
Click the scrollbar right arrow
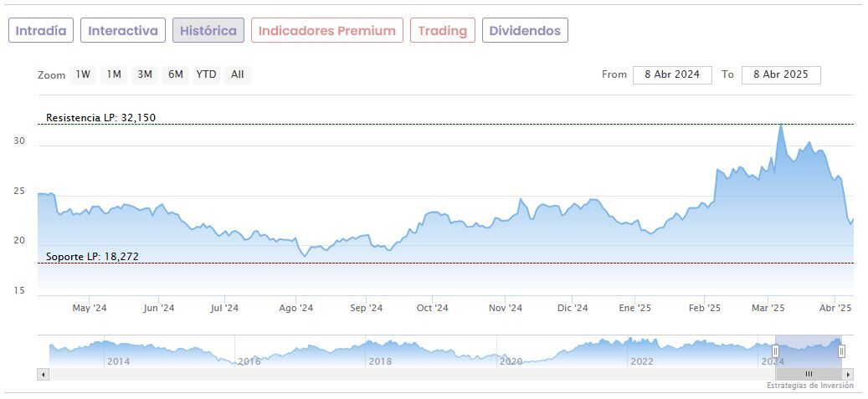pyautogui.click(x=848, y=374)
